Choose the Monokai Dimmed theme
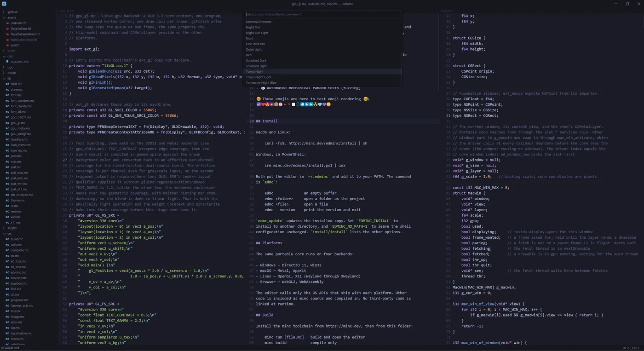 point(322,22)
